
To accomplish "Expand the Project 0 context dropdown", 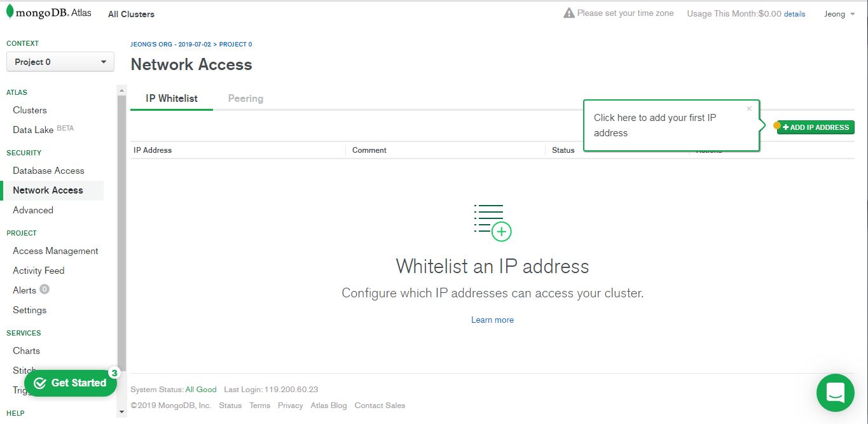I will [x=60, y=62].
